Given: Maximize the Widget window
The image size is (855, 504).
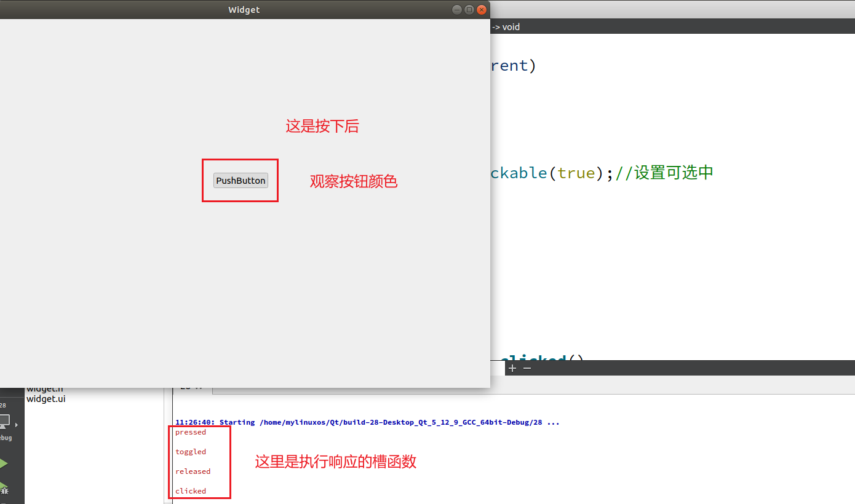Looking at the screenshot, I should pyautogui.click(x=469, y=9).
